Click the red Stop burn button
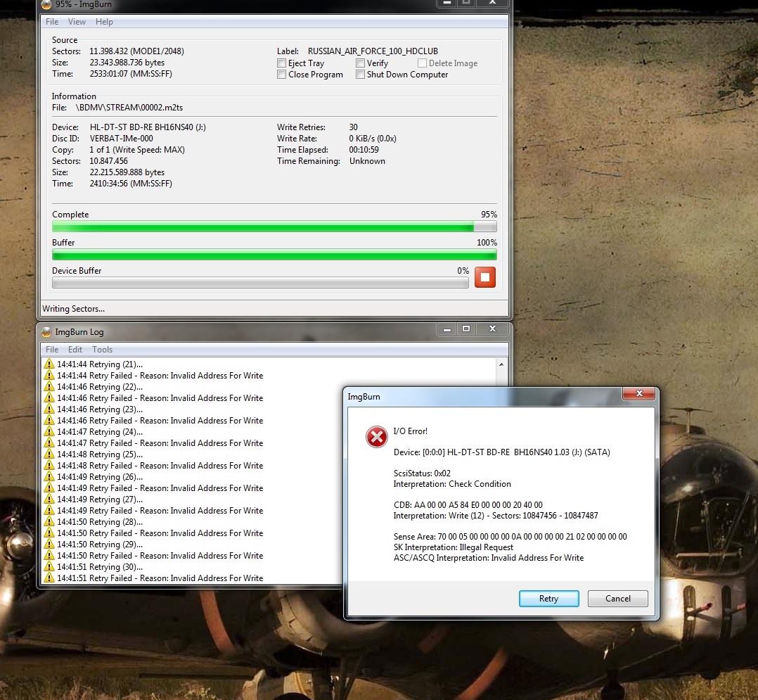Image resolution: width=758 pixels, height=700 pixels. [x=485, y=277]
